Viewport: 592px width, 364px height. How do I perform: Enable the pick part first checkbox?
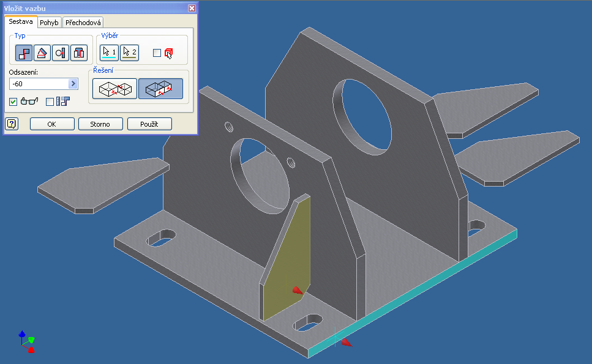tap(157, 53)
